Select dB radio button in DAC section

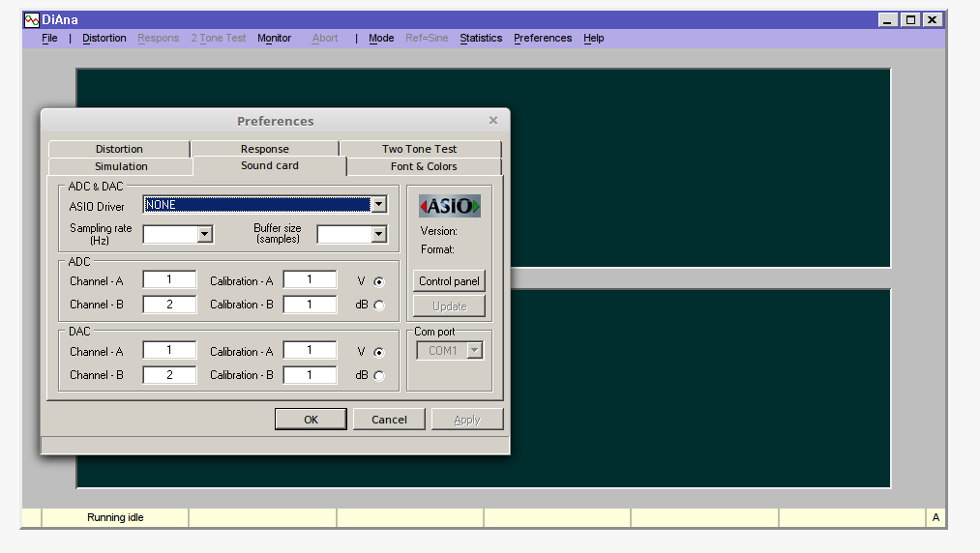(379, 375)
